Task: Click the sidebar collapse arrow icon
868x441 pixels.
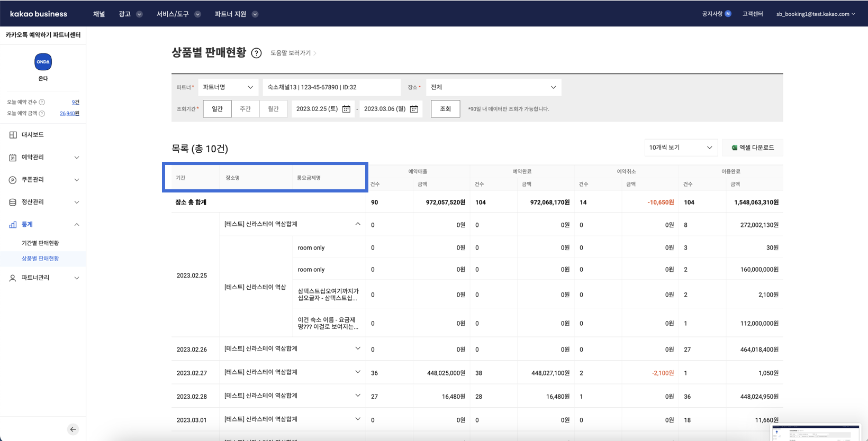Action: coord(73,429)
